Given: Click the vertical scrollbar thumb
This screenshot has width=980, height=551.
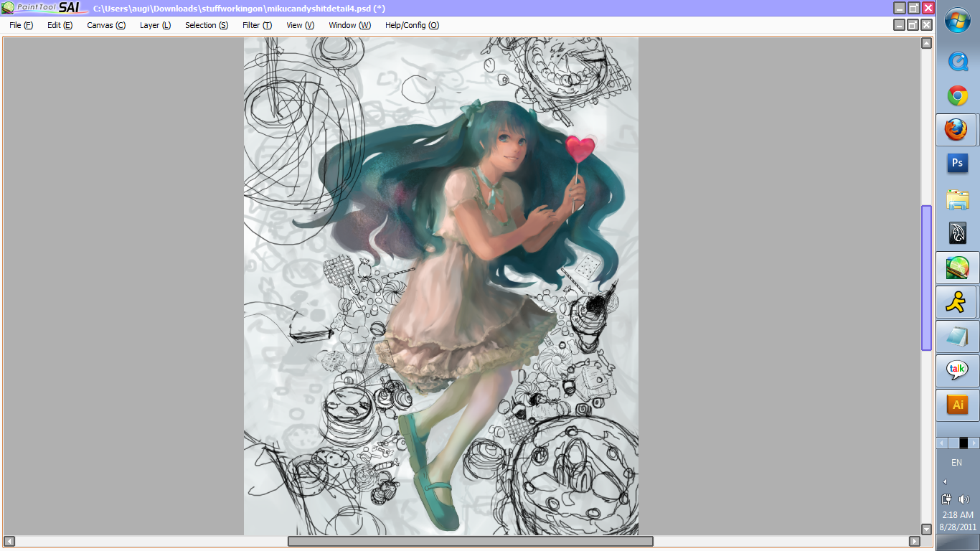Looking at the screenshot, I should [926, 278].
